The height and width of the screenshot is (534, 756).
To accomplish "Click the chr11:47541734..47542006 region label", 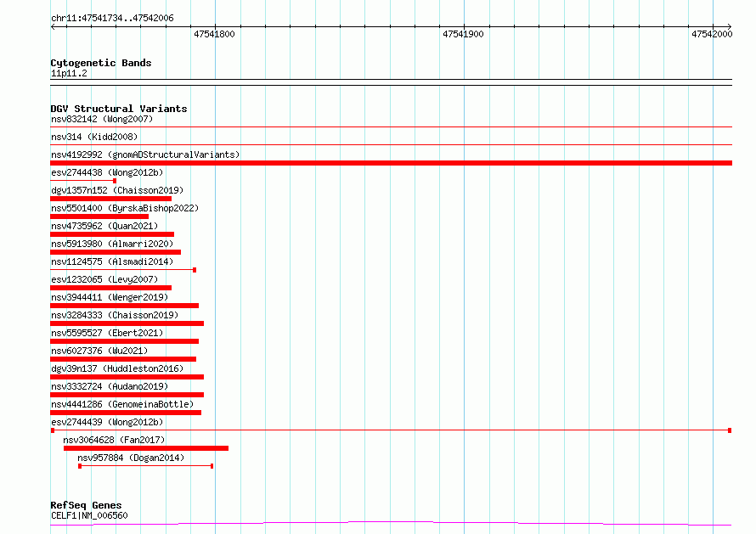I will click(x=112, y=19).
